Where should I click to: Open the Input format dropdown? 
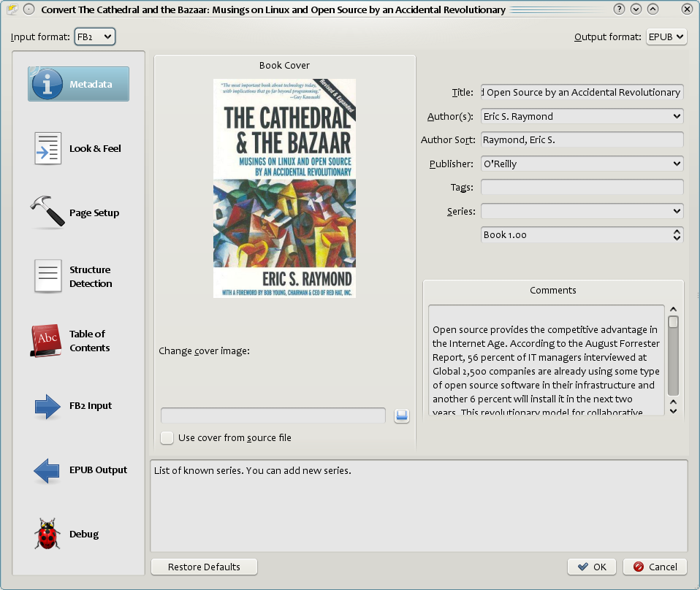pyautogui.click(x=94, y=36)
